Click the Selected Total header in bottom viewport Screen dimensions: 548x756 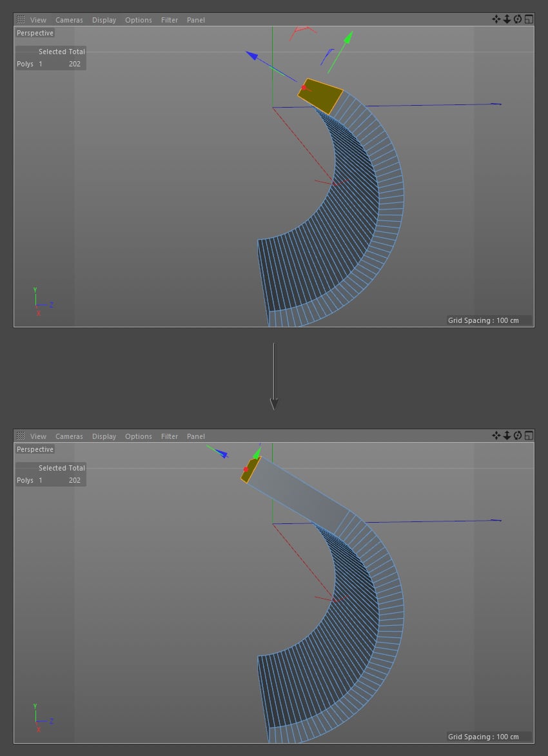(x=62, y=468)
